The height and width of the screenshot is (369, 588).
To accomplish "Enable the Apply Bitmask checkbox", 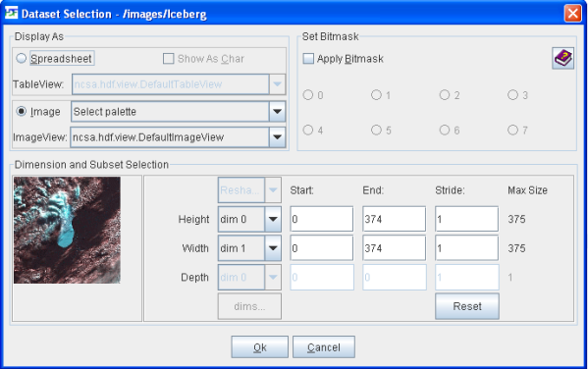I will click(308, 59).
